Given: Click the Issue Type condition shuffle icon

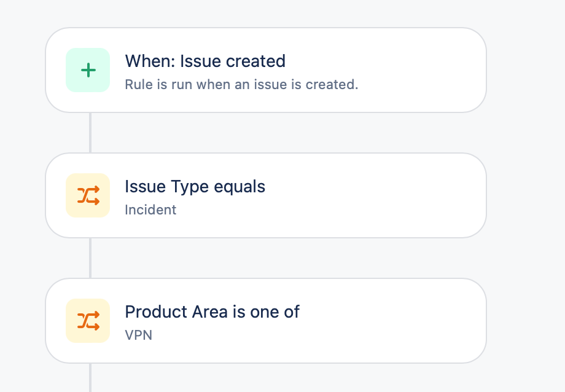Looking at the screenshot, I should point(88,195).
